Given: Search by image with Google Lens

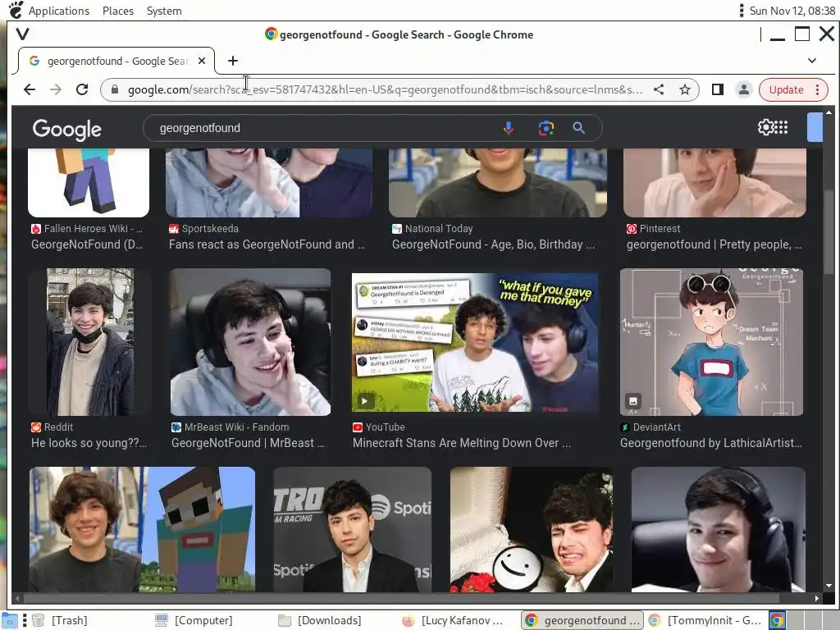Looking at the screenshot, I should (546, 128).
